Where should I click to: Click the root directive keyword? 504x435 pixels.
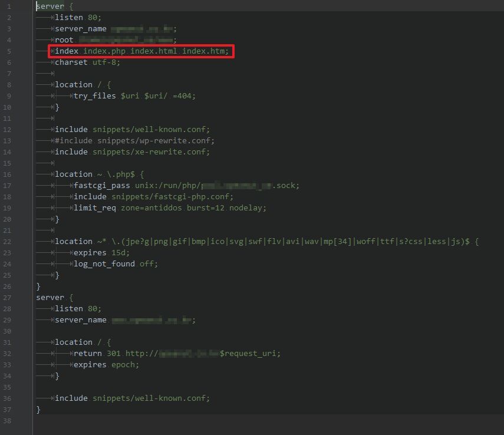tap(64, 40)
